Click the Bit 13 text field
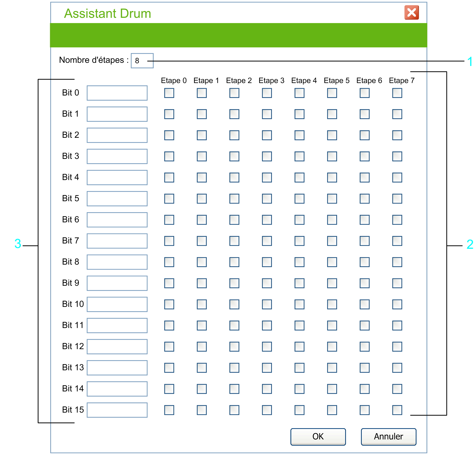 pyautogui.click(x=117, y=368)
